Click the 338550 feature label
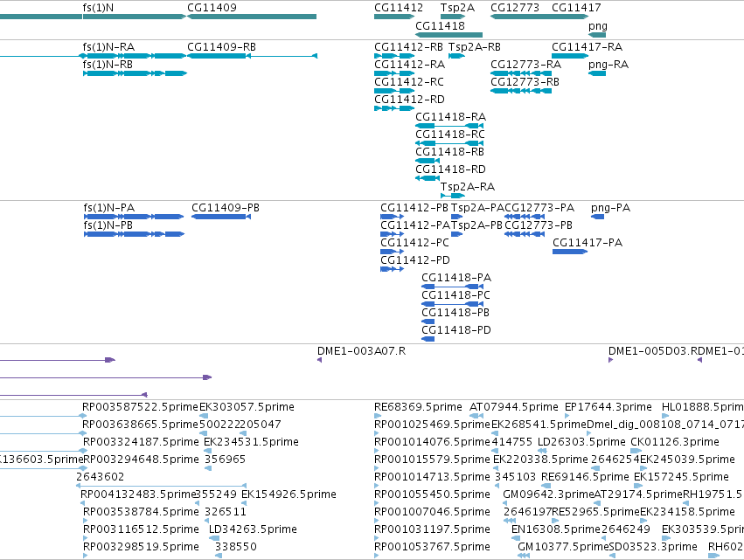744x560 pixels. pyautogui.click(x=236, y=547)
